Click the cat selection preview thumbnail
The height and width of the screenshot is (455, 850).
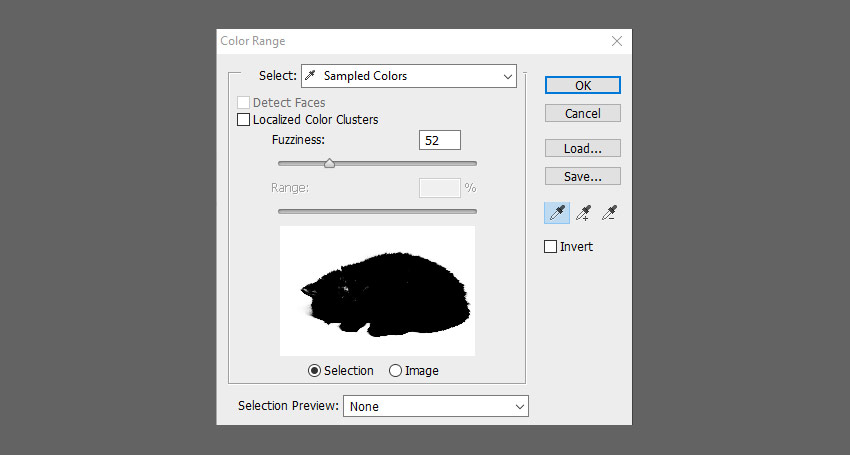click(x=377, y=291)
